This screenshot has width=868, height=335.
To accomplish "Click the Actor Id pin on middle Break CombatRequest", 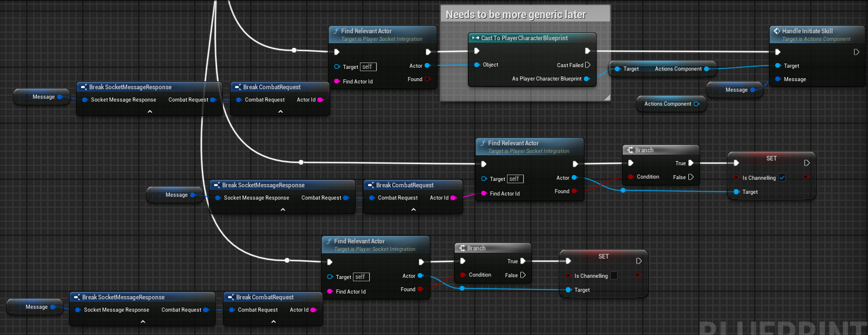I will (x=453, y=198).
